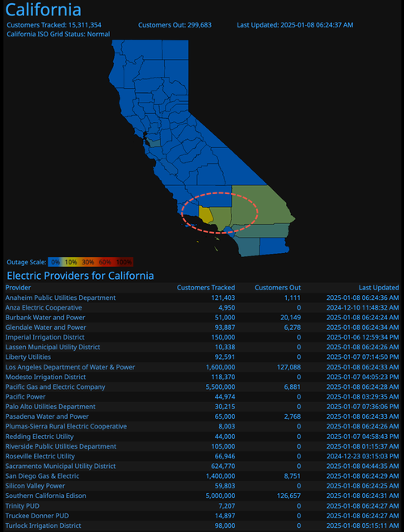Open Modesto Irrigation District provider link
This screenshot has height=532, width=404.
coord(45,377)
